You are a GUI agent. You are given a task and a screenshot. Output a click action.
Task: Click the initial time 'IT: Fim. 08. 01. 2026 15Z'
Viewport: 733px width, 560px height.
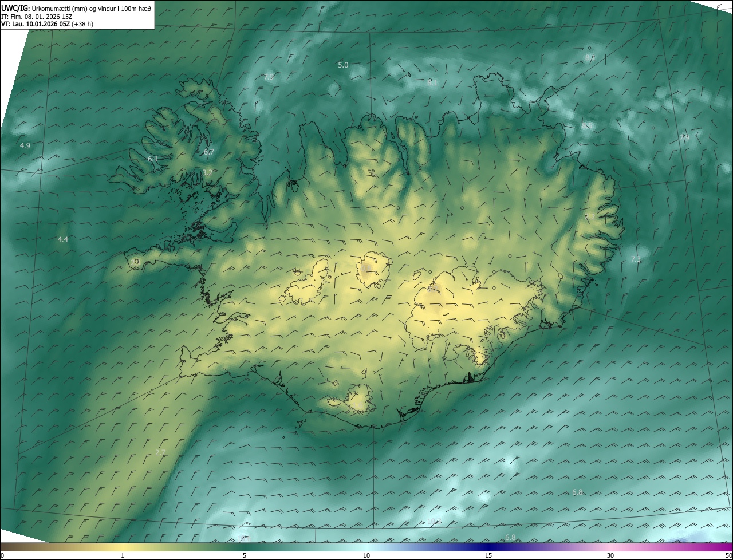[37, 16]
